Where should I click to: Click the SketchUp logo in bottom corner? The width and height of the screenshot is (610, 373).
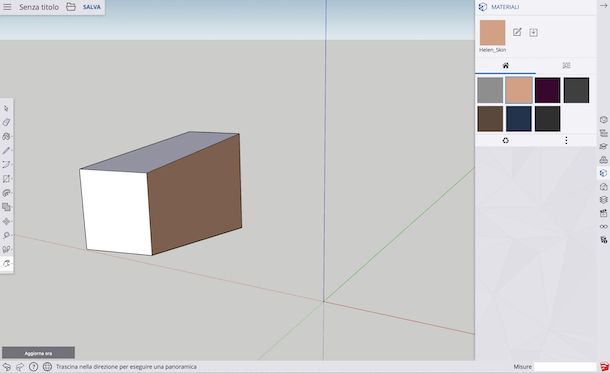(x=604, y=366)
